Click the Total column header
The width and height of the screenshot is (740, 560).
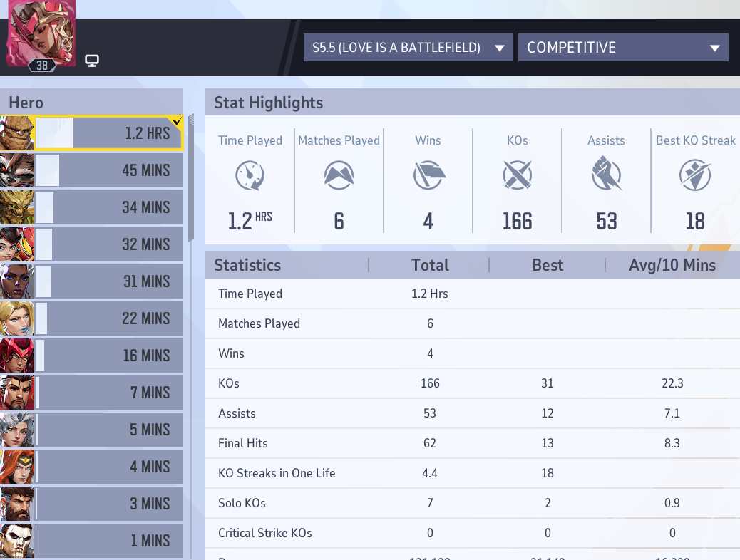click(430, 265)
